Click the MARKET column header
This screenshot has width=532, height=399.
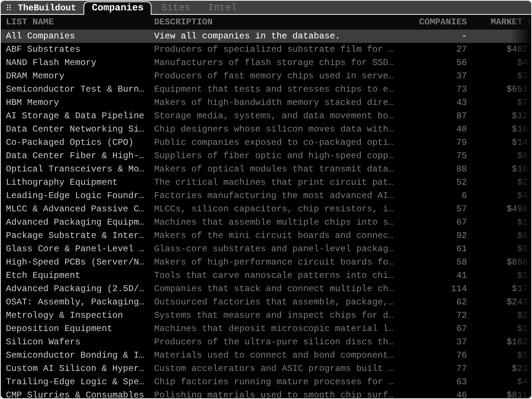(x=506, y=22)
